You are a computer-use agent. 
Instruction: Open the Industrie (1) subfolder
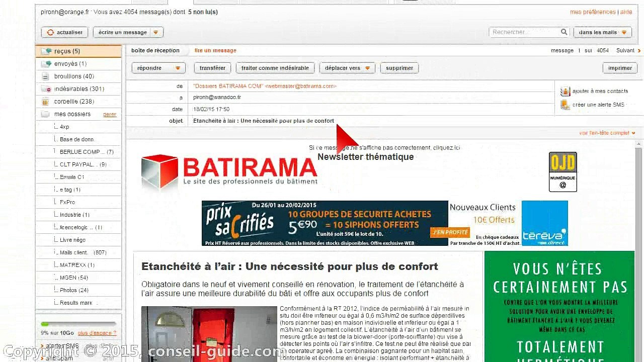[74, 215]
